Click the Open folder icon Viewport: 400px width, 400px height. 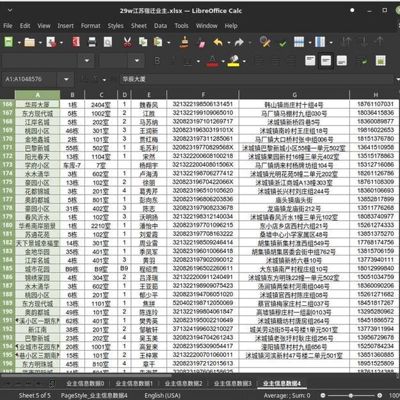pos(29,42)
